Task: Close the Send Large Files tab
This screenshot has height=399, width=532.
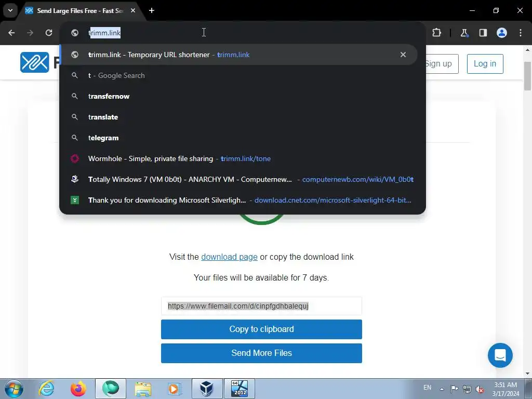Action: click(x=133, y=10)
